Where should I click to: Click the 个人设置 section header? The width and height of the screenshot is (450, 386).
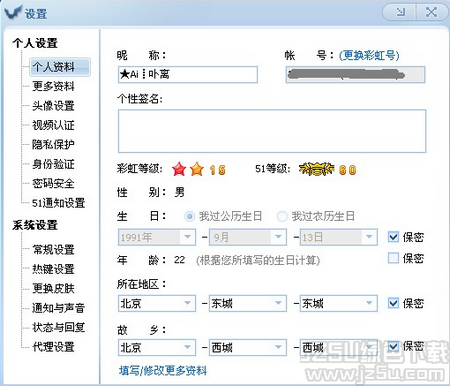pyautogui.click(x=35, y=43)
